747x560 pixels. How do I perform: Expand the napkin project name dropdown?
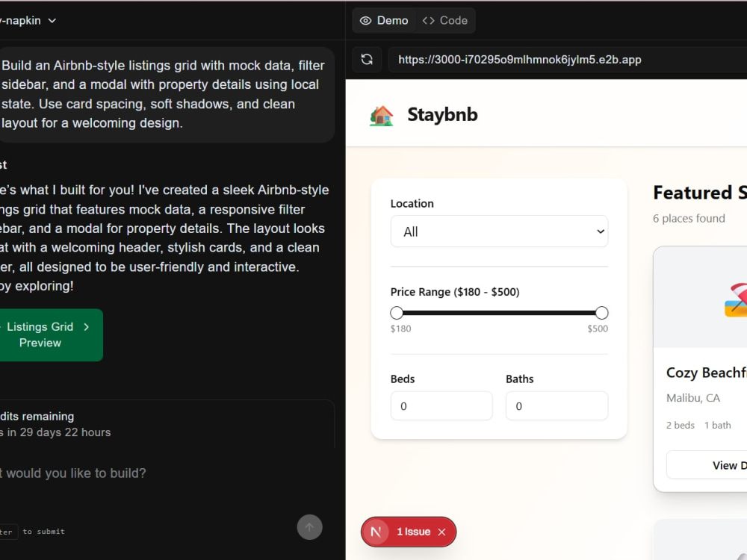(x=28, y=20)
